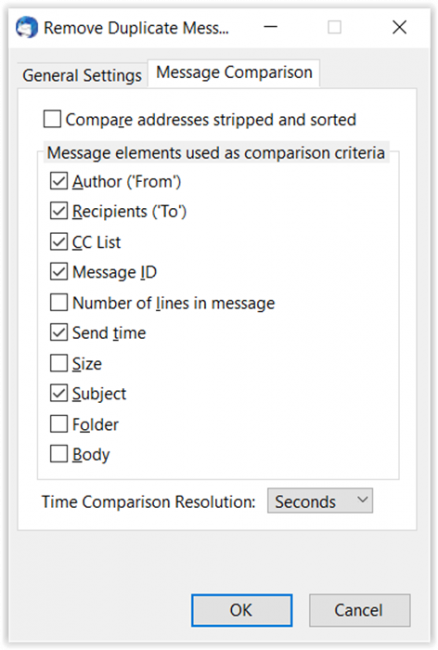Confirm settings with the OK button
Screen dimensions: 438x650
point(242,610)
